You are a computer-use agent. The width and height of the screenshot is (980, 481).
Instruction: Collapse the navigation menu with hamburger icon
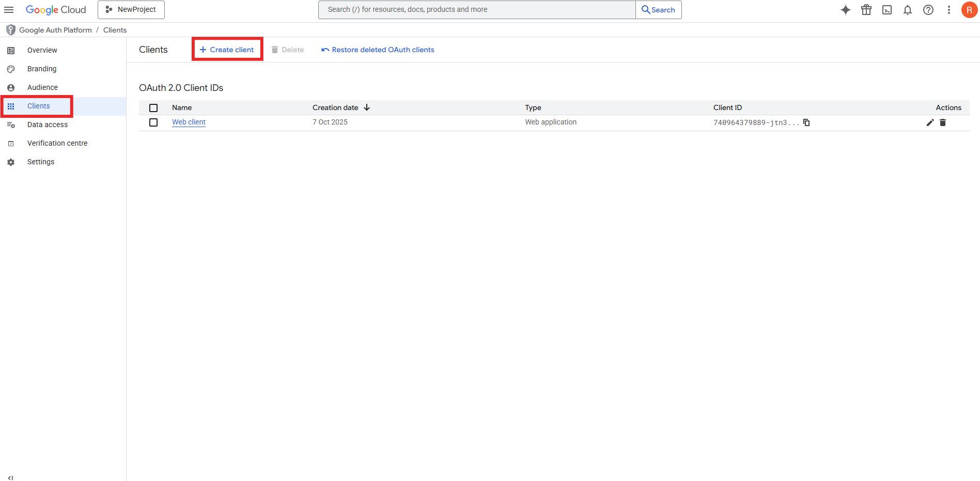9,10
